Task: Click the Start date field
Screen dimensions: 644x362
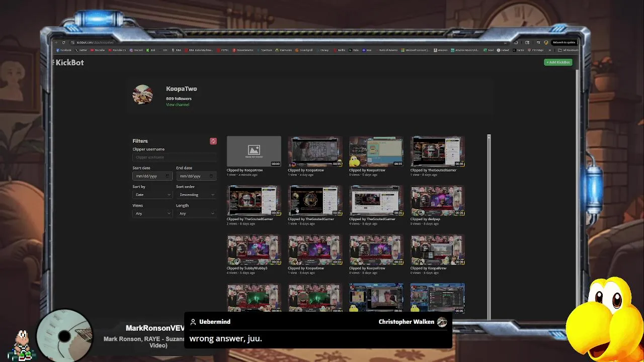Action: click(152, 176)
